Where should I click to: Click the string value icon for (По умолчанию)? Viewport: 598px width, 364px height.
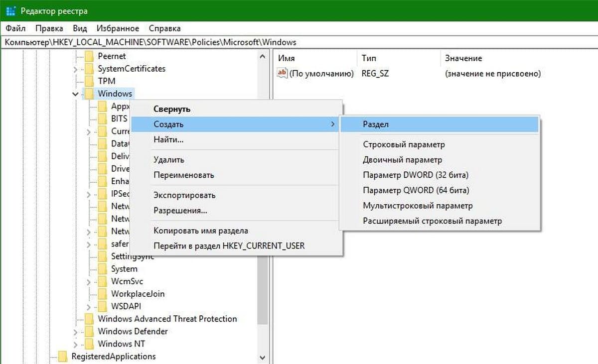282,74
